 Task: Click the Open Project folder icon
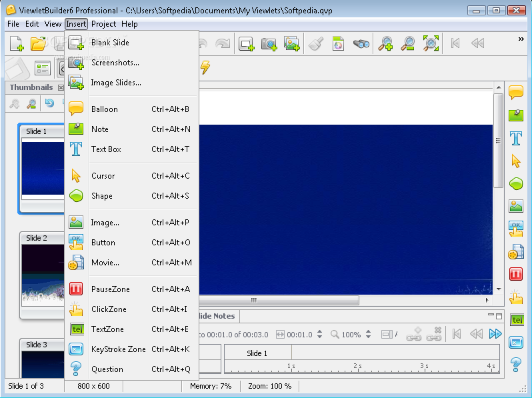(x=38, y=43)
